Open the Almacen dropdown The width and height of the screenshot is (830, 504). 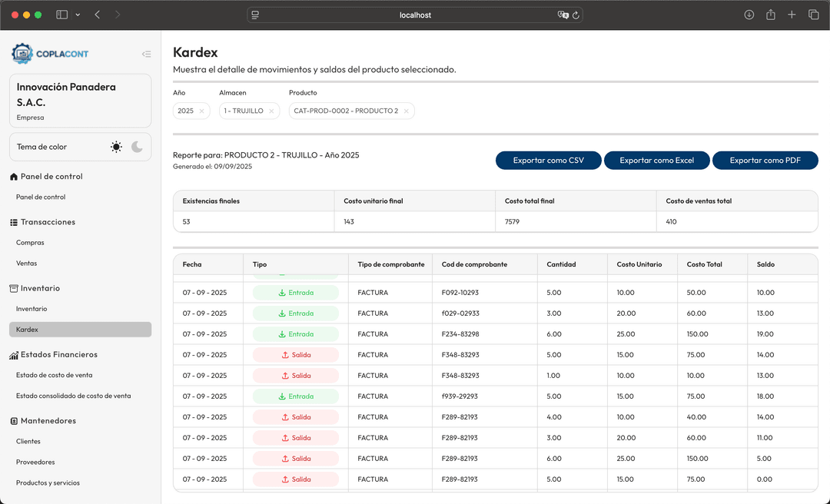pos(243,111)
